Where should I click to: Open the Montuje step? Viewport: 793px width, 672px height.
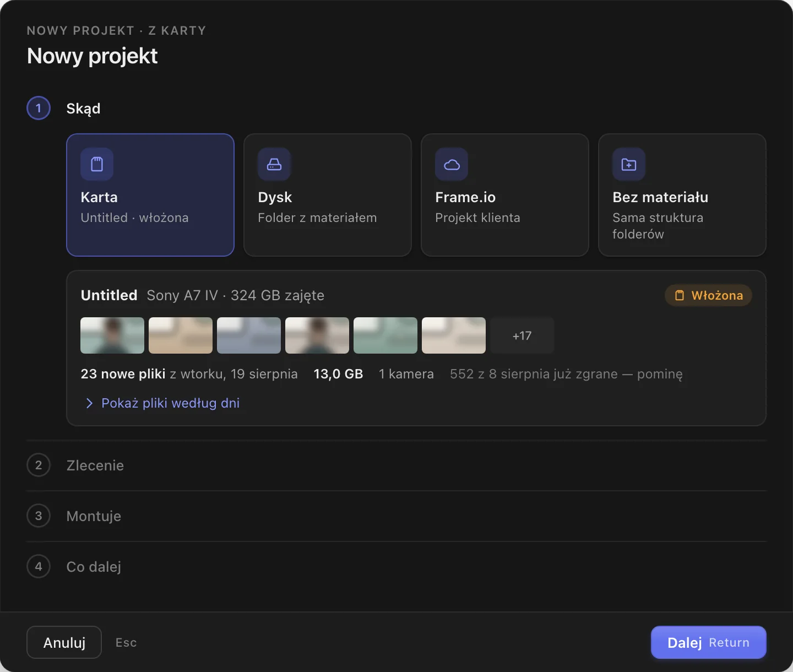(397, 516)
